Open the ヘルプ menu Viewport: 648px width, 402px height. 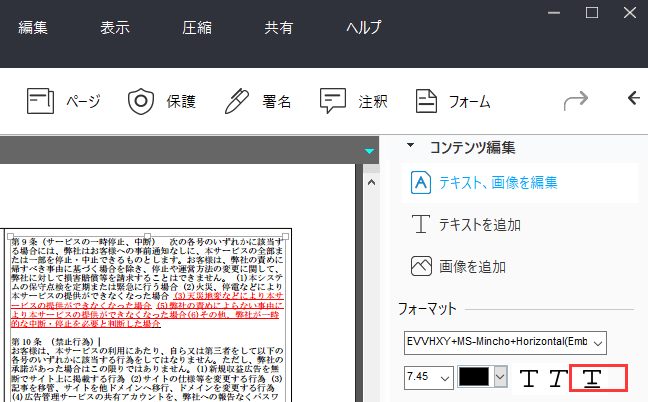tap(364, 28)
